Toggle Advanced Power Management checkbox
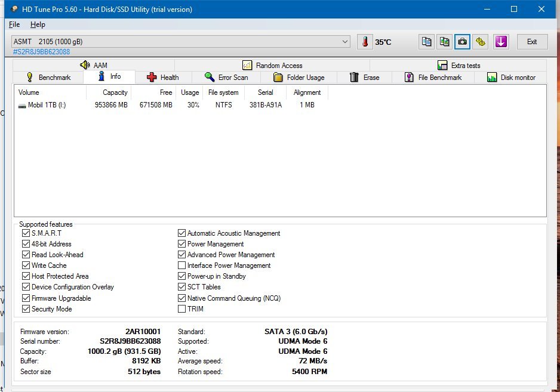 coord(181,255)
